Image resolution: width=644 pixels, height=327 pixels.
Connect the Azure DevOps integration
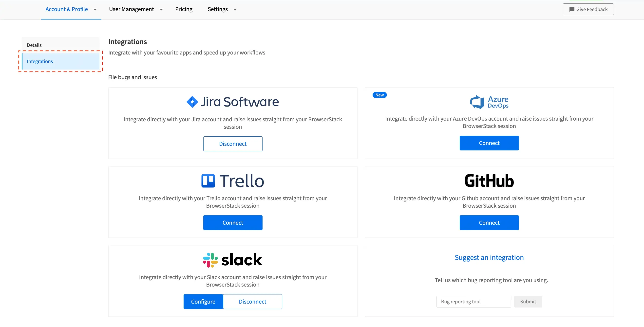[489, 143]
